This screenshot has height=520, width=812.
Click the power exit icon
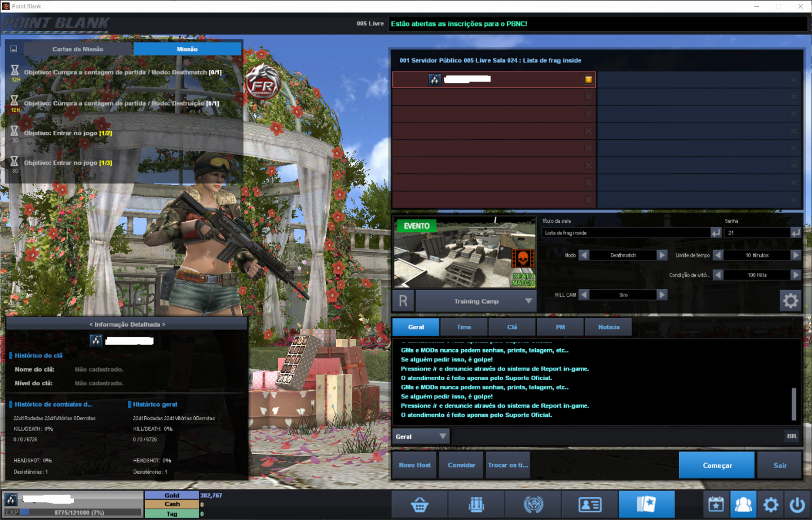point(797,504)
